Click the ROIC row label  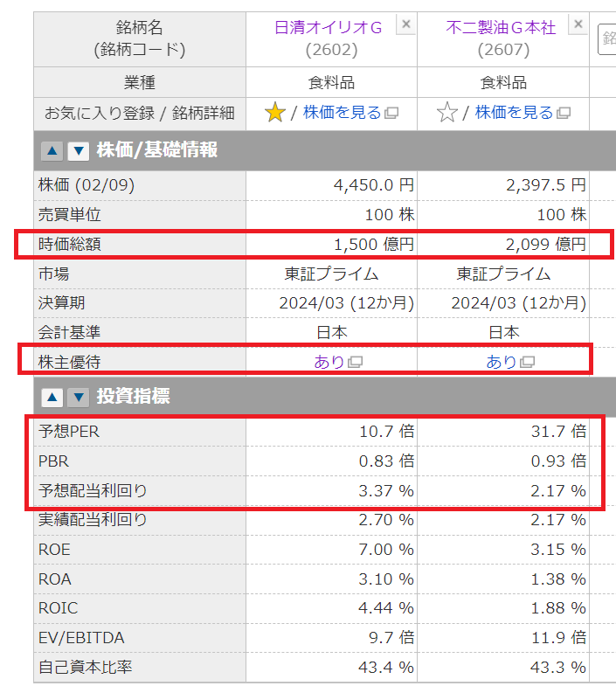(x=58, y=608)
